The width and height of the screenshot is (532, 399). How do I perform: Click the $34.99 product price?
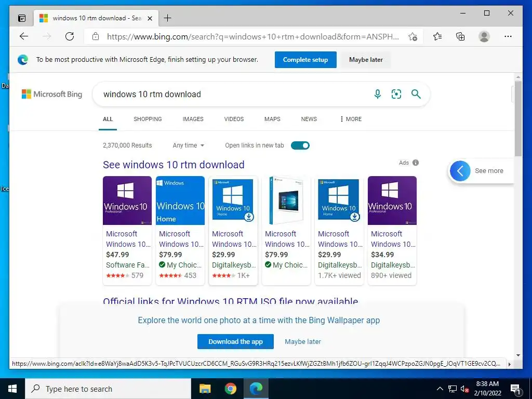point(382,255)
